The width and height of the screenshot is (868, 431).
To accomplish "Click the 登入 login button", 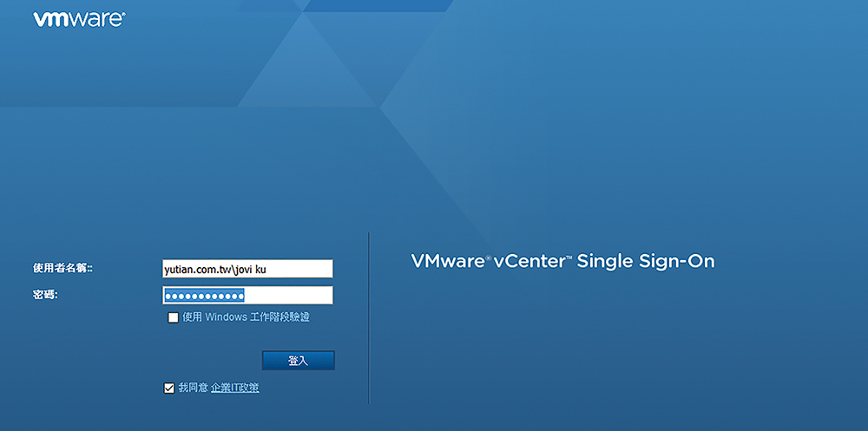I will click(299, 361).
